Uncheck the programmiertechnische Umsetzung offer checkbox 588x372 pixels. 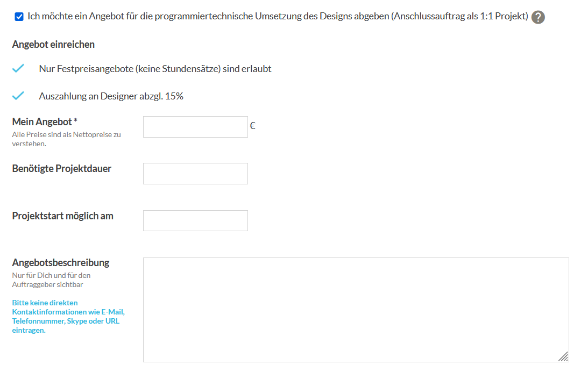click(19, 17)
